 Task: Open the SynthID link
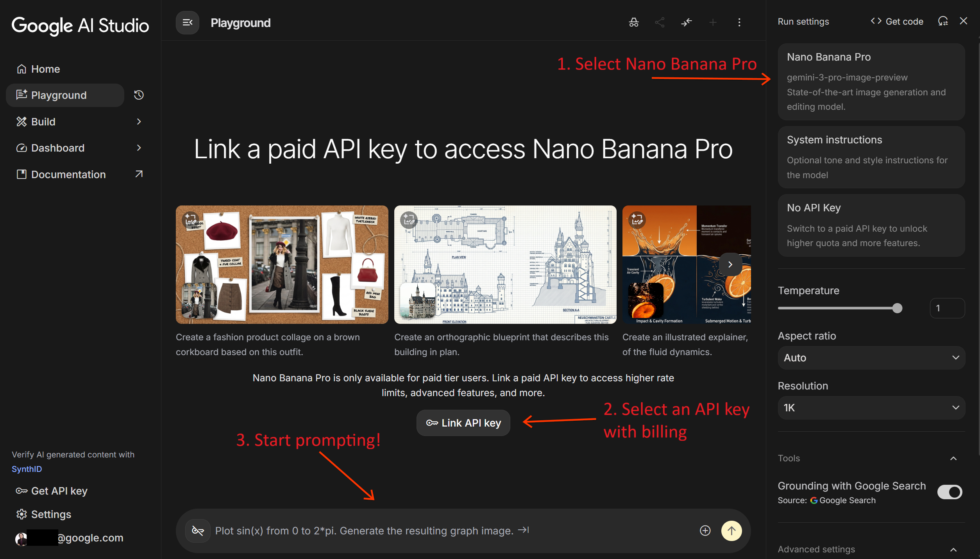tap(26, 468)
